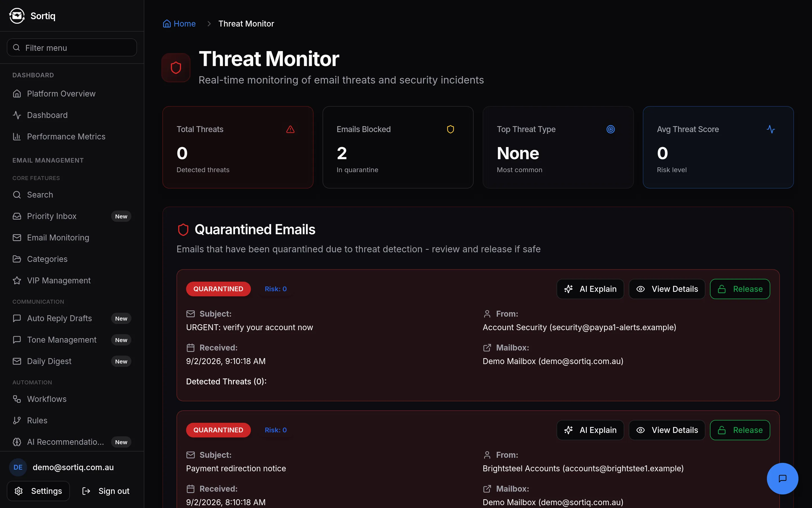This screenshot has height=508, width=812.
Task: Click the Filter menu search field
Action: point(72,48)
